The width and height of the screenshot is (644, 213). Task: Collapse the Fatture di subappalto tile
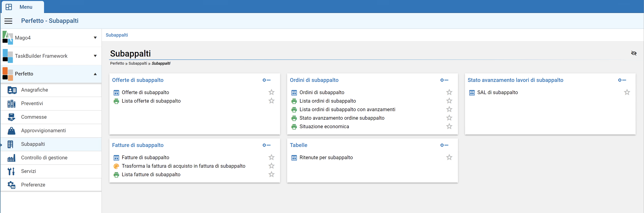[267, 145]
